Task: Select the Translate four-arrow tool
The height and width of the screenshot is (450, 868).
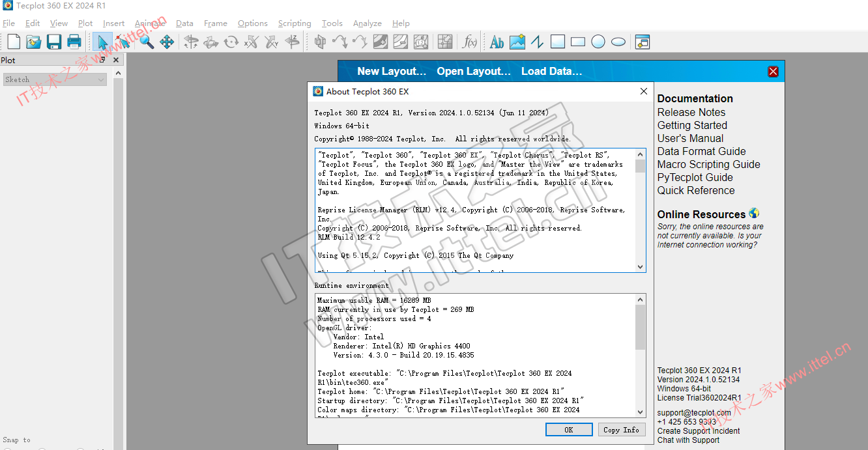Action: click(167, 42)
